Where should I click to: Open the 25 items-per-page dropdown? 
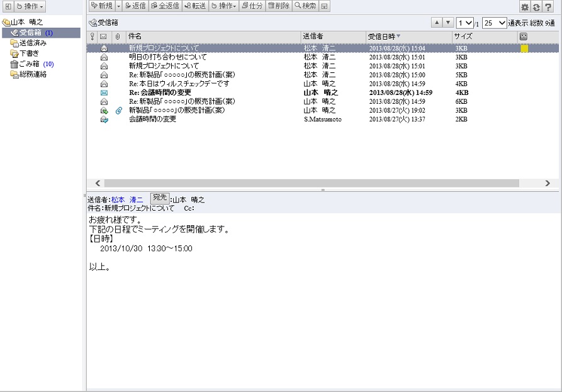494,23
